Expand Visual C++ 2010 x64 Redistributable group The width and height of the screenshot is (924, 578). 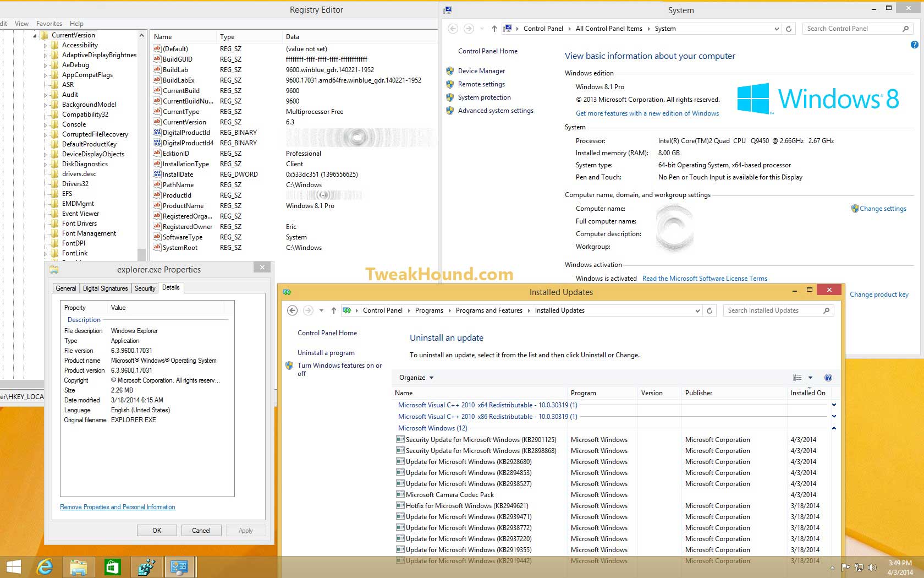click(834, 405)
